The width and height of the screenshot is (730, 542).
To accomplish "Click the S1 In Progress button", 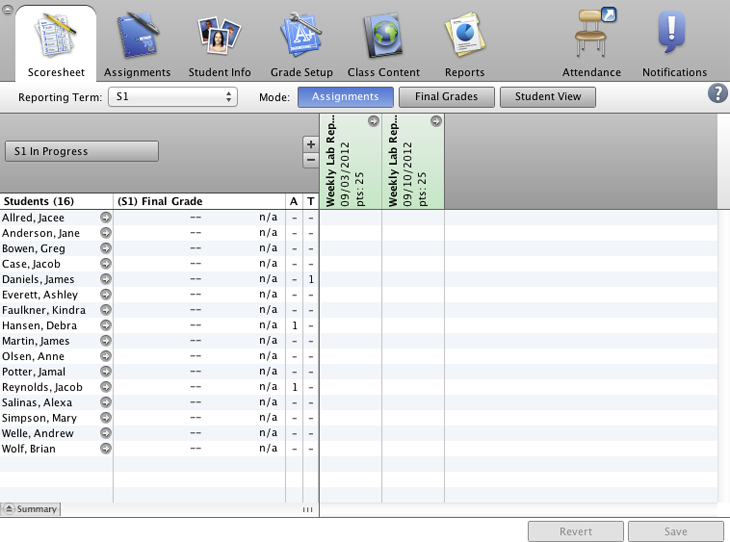I will (x=82, y=151).
